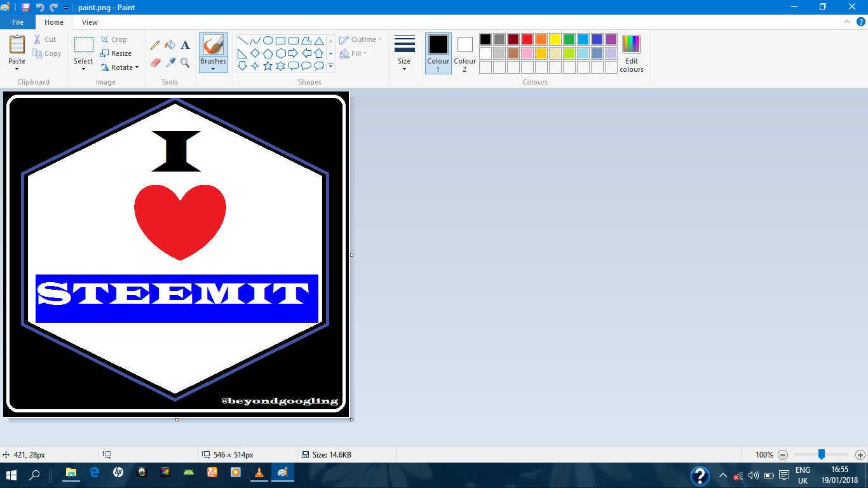Pick the red colour swatch
The image size is (868, 488).
pyautogui.click(x=527, y=39)
